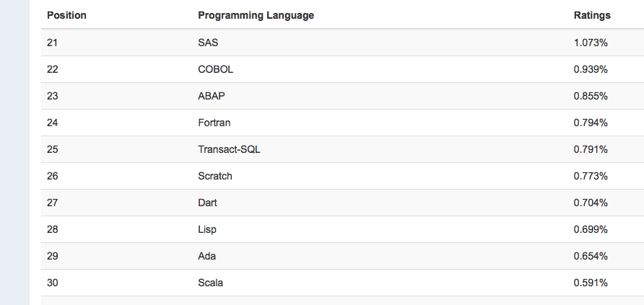Select the Transact-SQL language cell
The height and width of the screenshot is (305, 644).
coord(229,149)
